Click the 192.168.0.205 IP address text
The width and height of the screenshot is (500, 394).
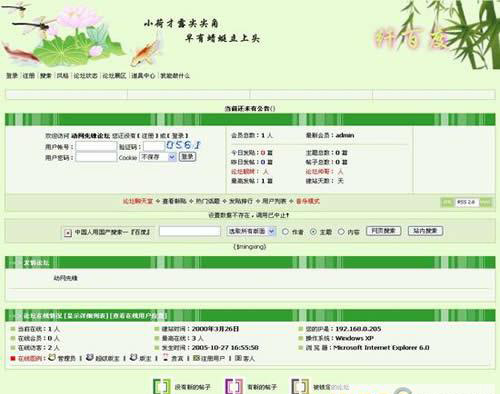click(x=358, y=329)
